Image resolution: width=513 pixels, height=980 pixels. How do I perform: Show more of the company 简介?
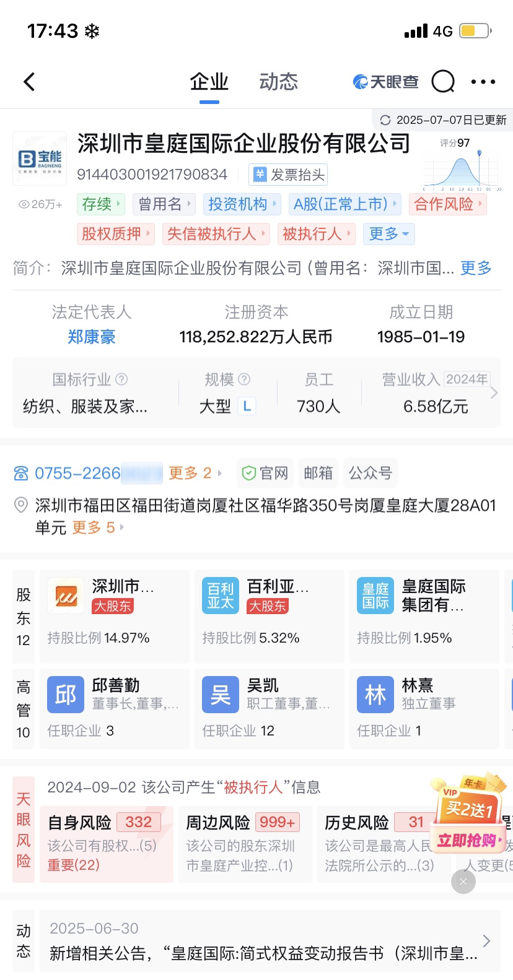pos(476,268)
